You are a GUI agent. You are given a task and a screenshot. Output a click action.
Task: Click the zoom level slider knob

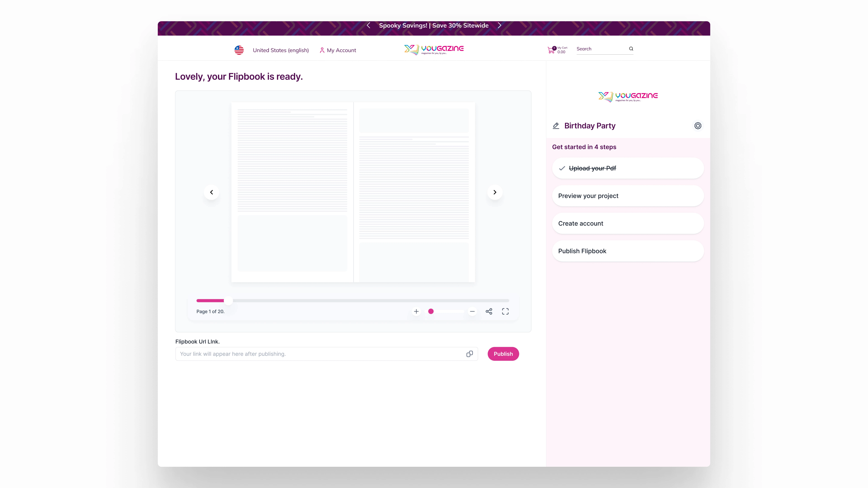pyautogui.click(x=431, y=312)
